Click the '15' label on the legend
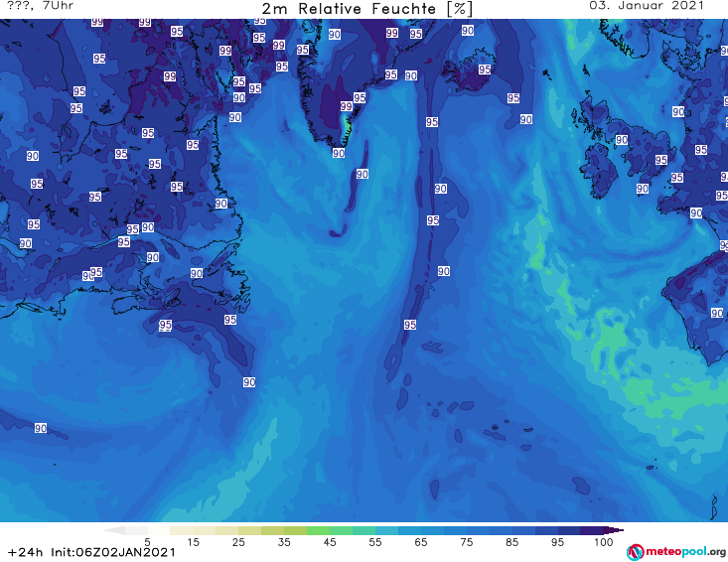 tap(193, 542)
